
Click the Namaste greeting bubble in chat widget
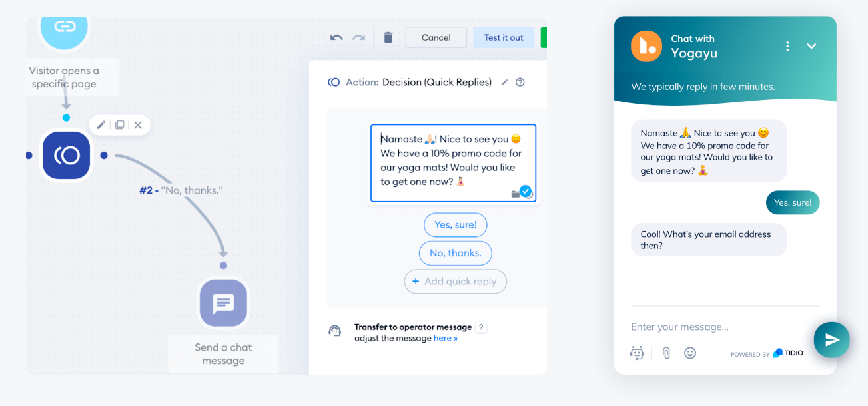[x=709, y=151]
